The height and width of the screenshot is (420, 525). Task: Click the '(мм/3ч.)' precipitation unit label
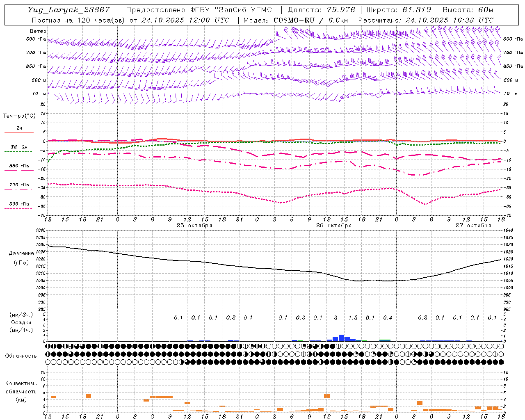22,315
